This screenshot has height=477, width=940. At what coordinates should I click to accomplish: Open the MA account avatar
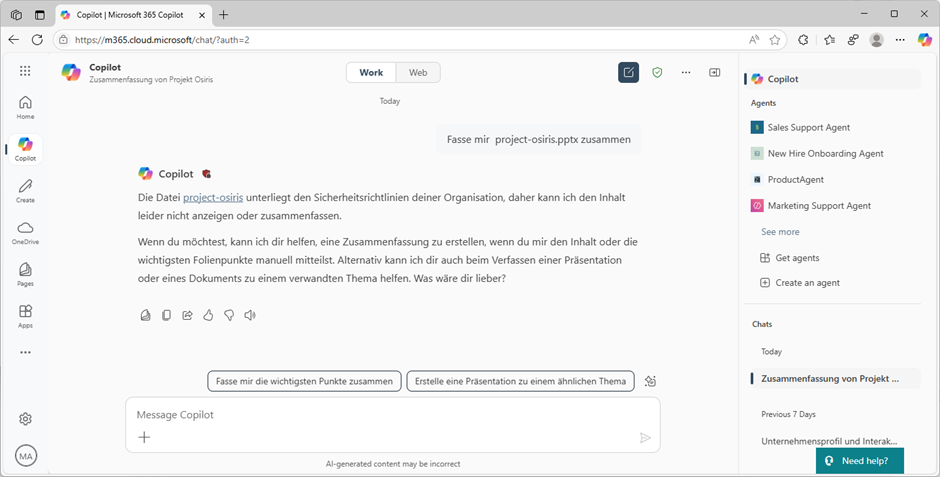pos(26,456)
